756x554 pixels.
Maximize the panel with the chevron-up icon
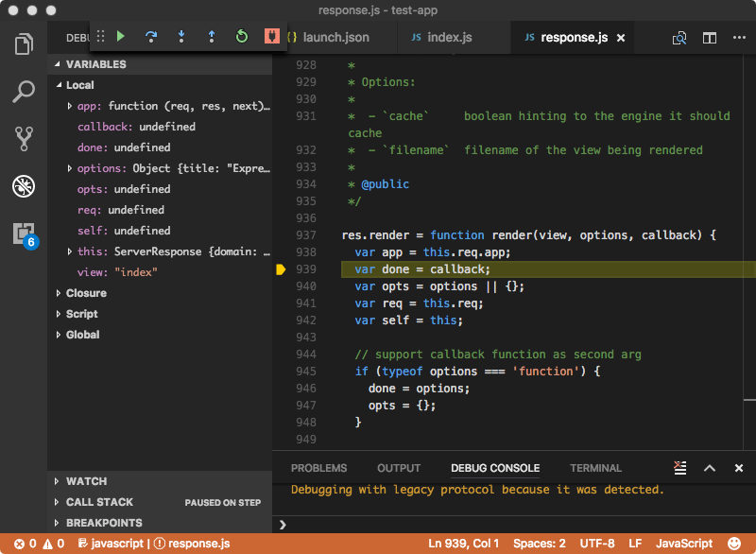pyautogui.click(x=710, y=468)
